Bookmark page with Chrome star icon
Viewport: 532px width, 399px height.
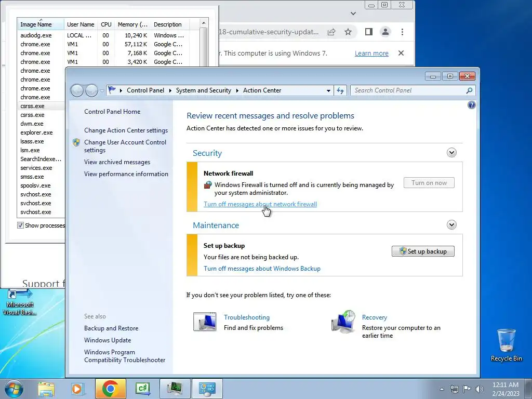point(348,32)
